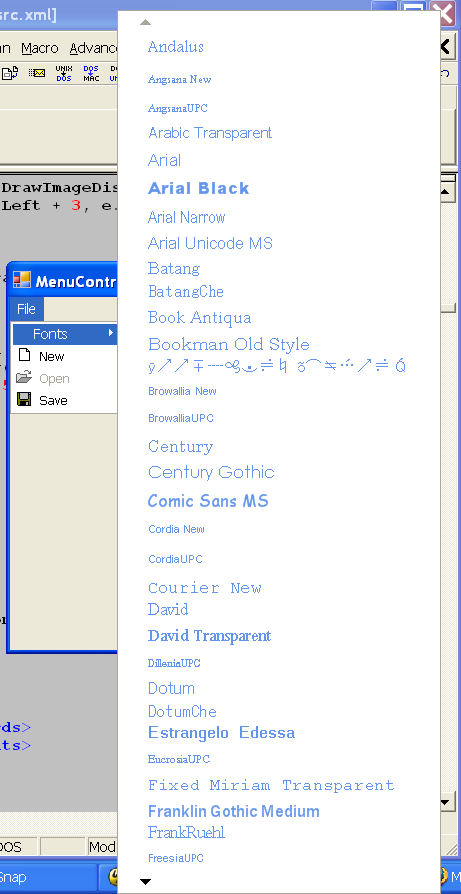Click the Save floppy disk icon
The image size is (461, 894).
(x=24, y=400)
